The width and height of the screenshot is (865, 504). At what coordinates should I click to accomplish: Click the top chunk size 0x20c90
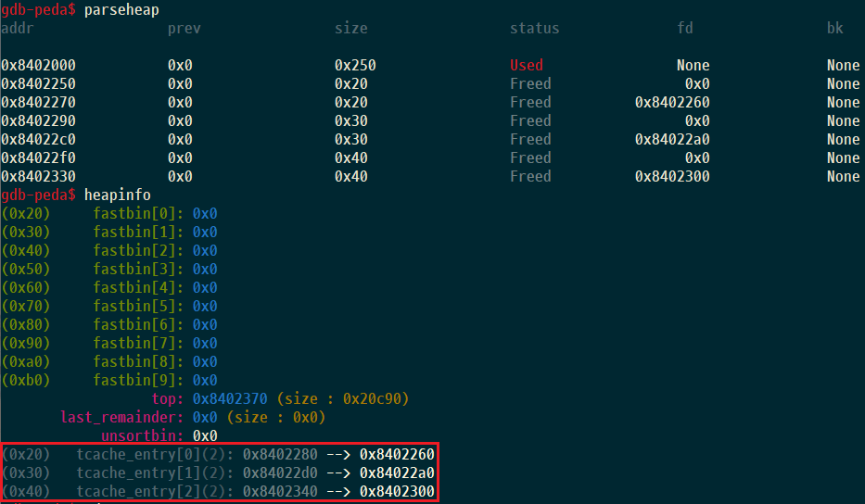pyautogui.click(x=372, y=399)
